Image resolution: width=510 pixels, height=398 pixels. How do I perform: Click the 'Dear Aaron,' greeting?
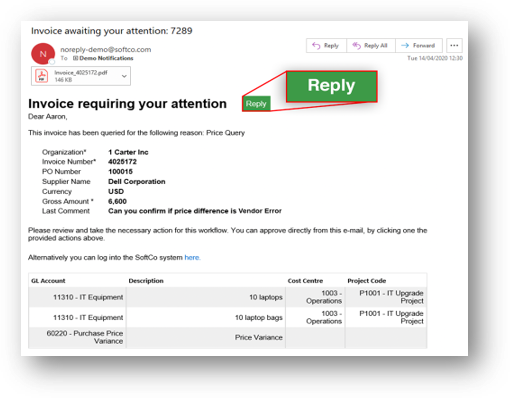(x=48, y=117)
